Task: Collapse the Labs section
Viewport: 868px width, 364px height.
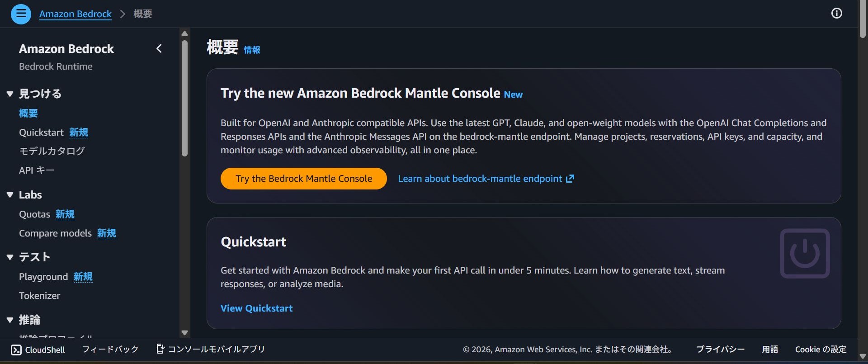Action: click(x=10, y=195)
